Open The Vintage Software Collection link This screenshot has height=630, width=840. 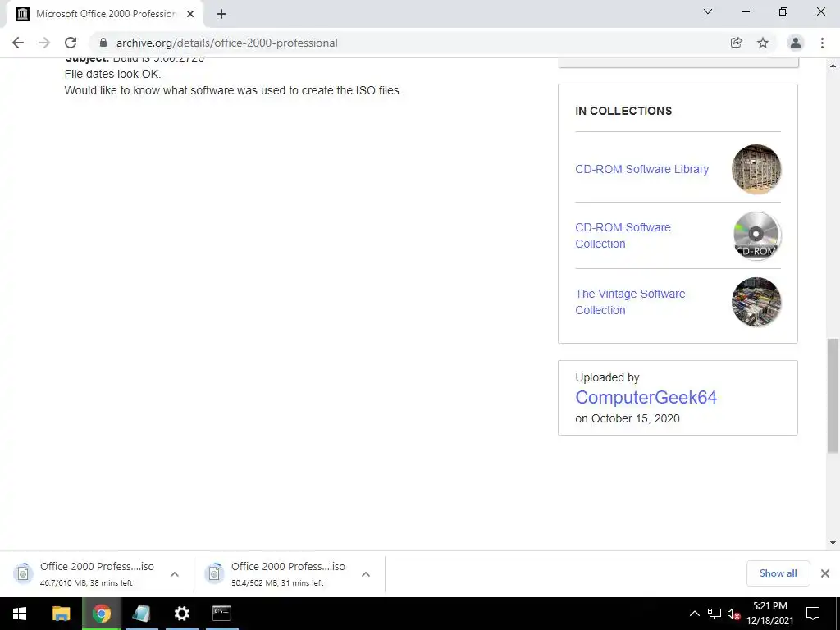630,302
